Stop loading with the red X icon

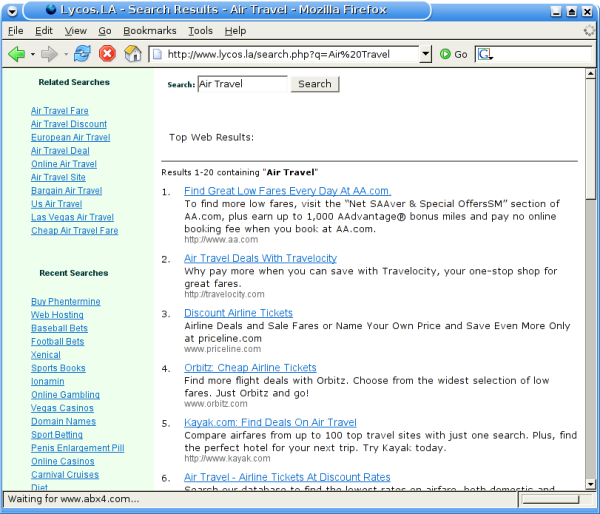point(107,54)
